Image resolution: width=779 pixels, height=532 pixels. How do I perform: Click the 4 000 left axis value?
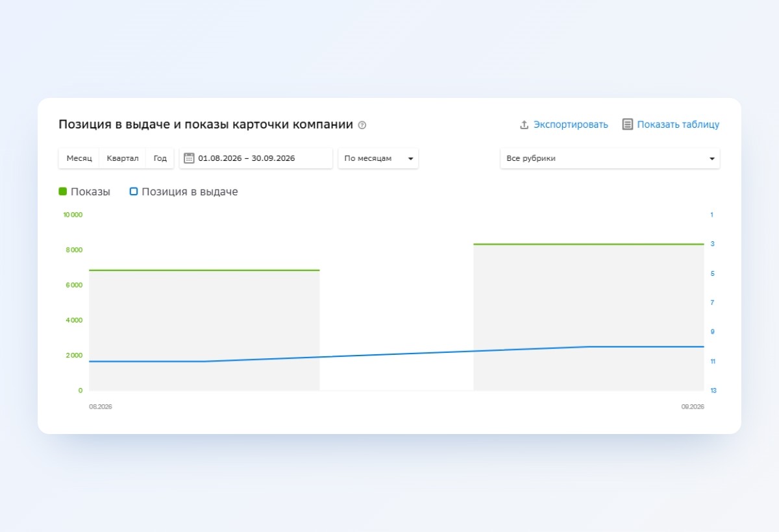74,320
